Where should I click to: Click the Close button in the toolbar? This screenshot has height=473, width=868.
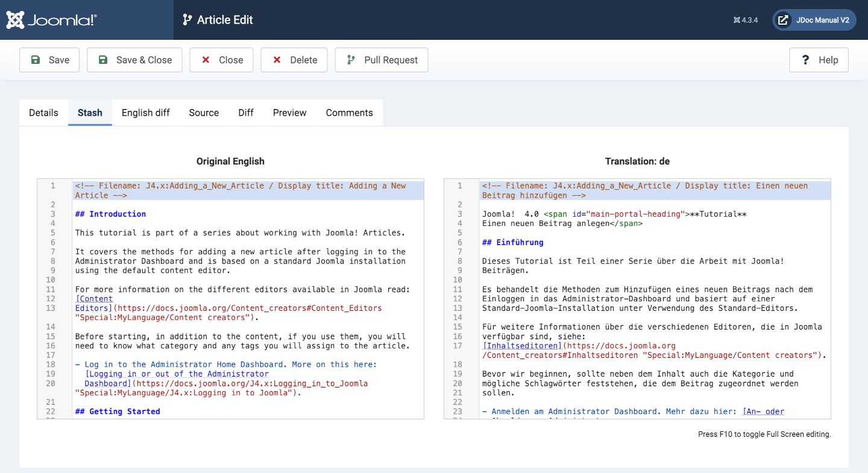(x=221, y=60)
